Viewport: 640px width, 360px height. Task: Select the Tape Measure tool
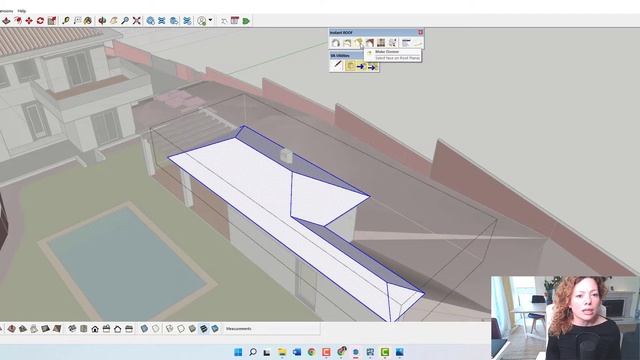pyautogui.click(x=65, y=20)
